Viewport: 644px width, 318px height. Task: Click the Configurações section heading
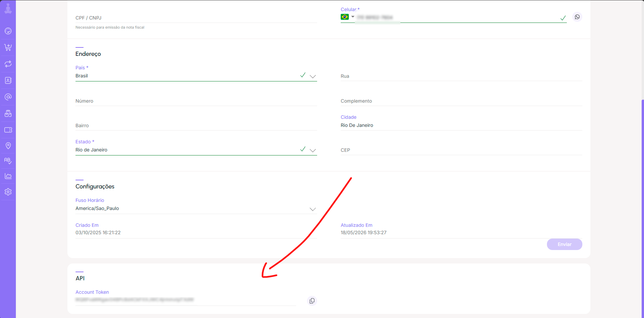click(95, 186)
